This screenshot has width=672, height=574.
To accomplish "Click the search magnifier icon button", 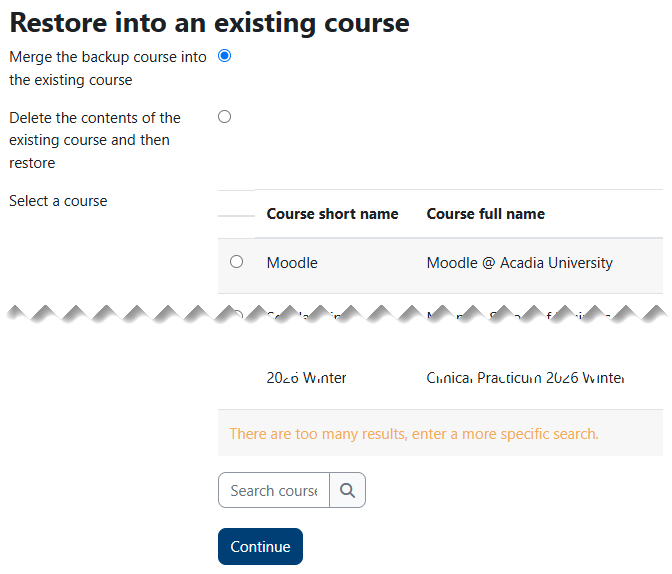I will [x=347, y=490].
